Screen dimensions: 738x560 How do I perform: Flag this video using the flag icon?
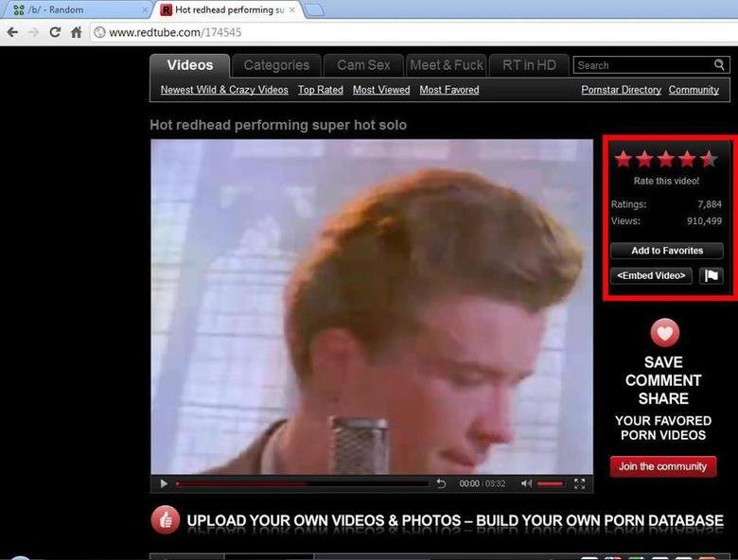click(712, 275)
